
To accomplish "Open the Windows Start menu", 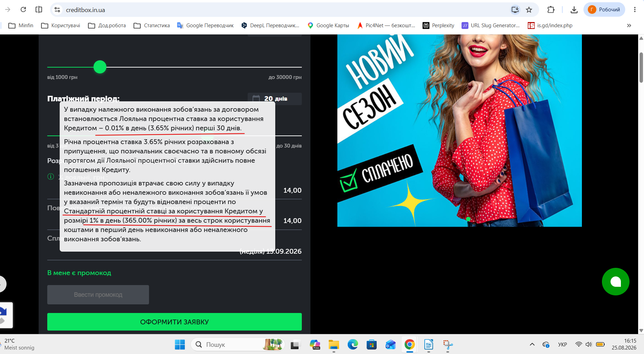I will 180,344.
